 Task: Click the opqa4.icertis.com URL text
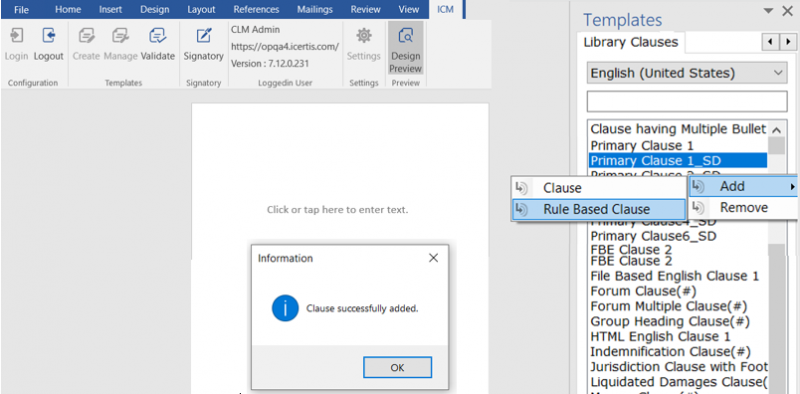pyautogui.click(x=285, y=47)
